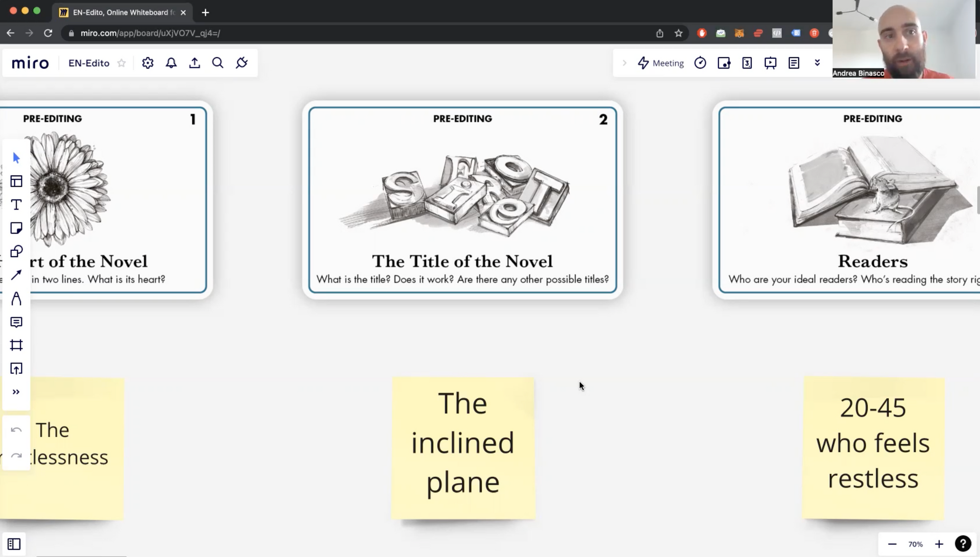Select the inclined plane sticky note
The width and height of the screenshot is (980, 557).
[463, 448]
